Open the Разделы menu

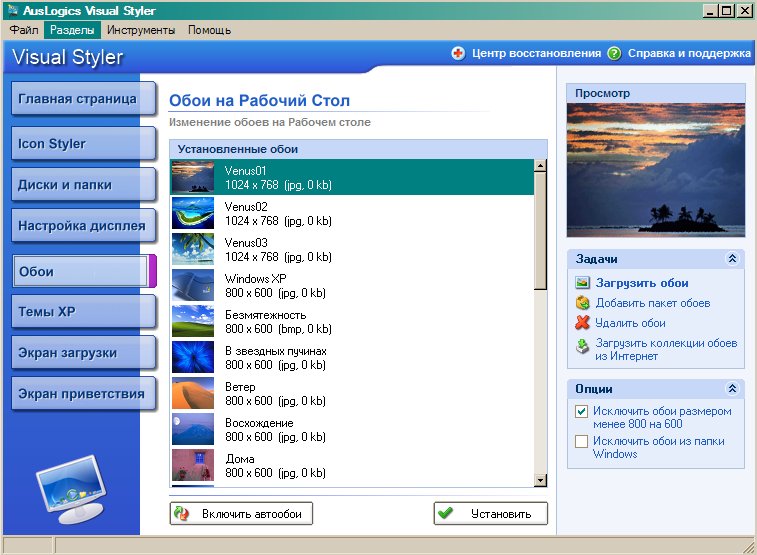point(72,30)
